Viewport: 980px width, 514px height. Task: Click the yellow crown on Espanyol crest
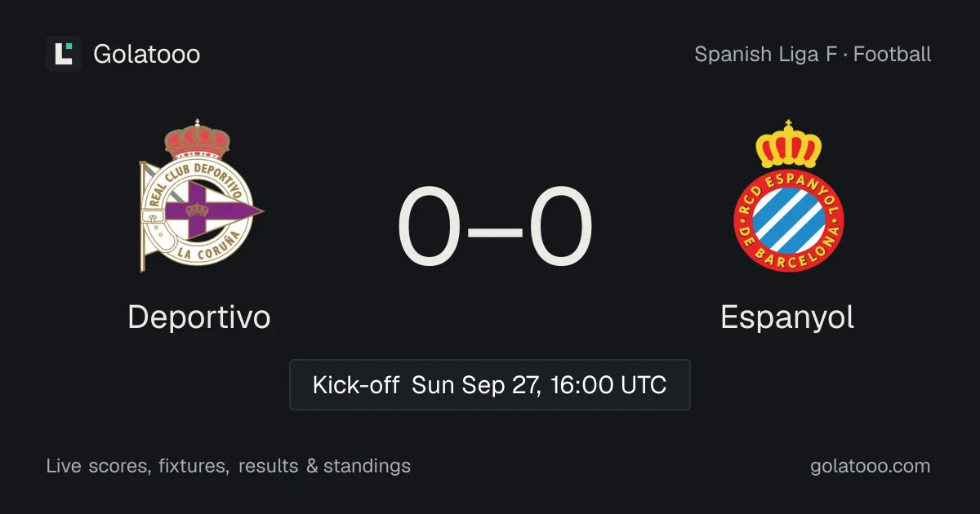click(788, 144)
